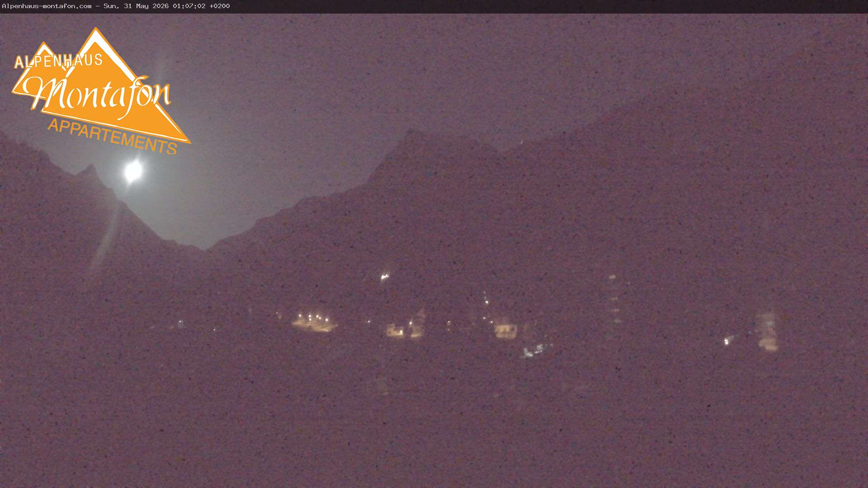
Task: Click the central mountain summit silhouette
Action: (x=411, y=132)
